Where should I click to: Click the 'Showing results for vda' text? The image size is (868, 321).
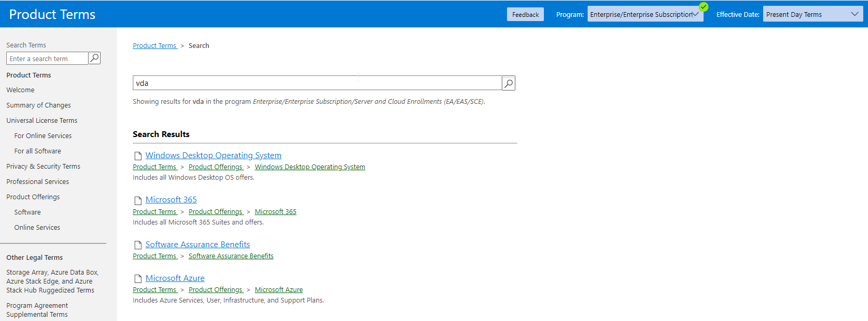pyautogui.click(x=309, y=102)
